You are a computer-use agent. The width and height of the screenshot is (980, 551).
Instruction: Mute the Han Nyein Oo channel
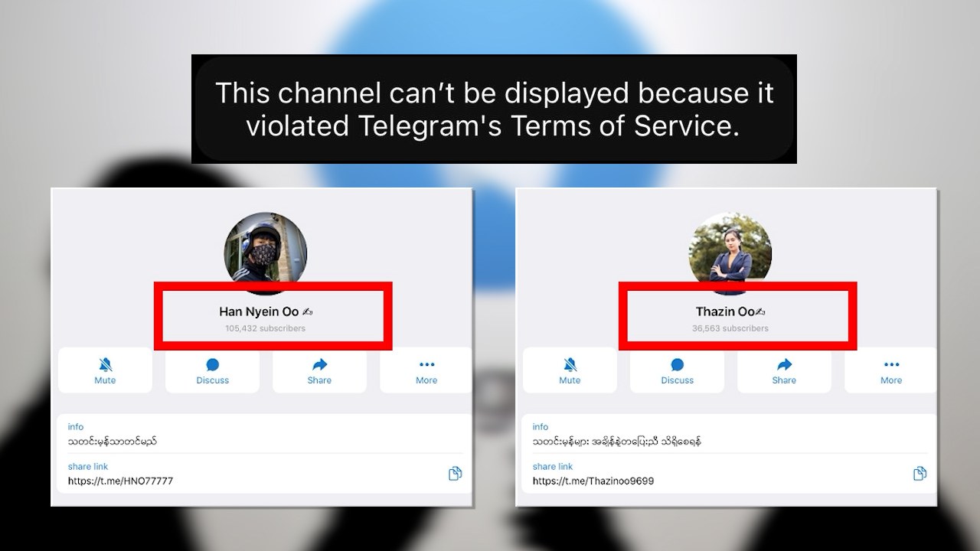[105, 370]
